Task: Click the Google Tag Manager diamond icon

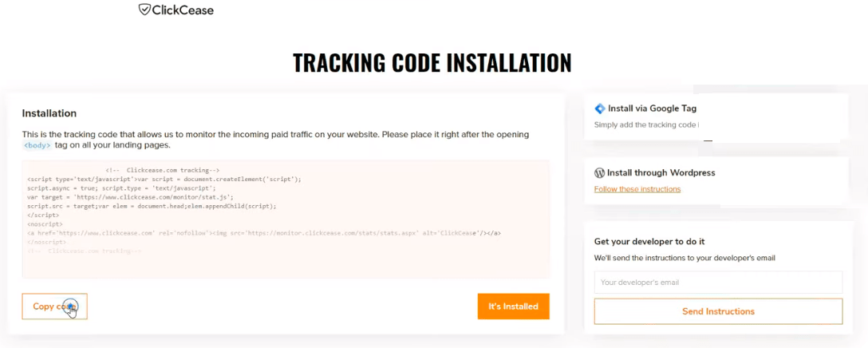Action: click(x=599, y=109)
